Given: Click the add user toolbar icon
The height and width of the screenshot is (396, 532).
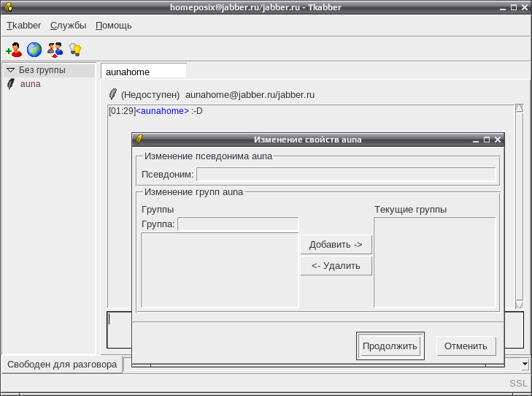Looking at the screenshot, I should (14, 50).
